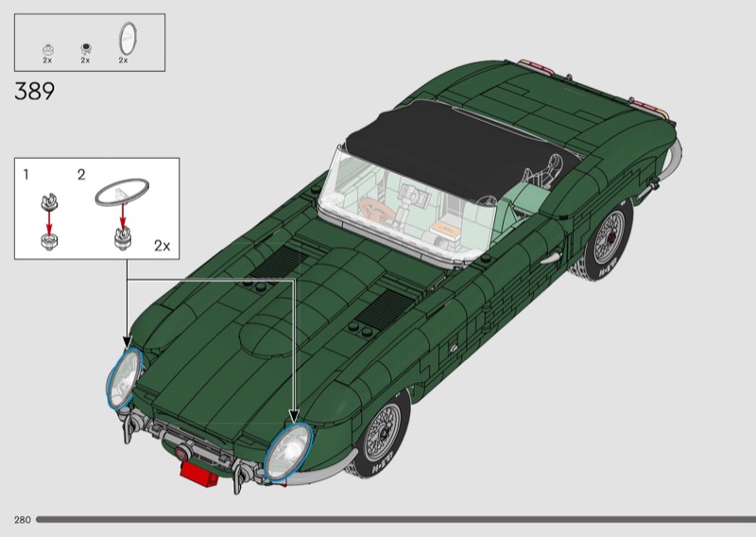Viewport: 756px width, 537px height.
Task: Click the chrome door handle
Action: pyautogui.click(x=551, y=257)
